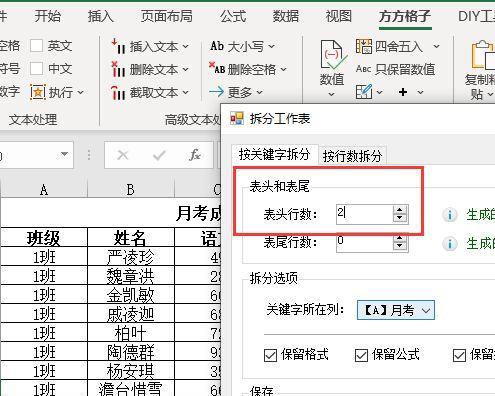Switch to the 按行数拆分 tab
The width and height of the screenshot is (495, 396).
[352, 156]
